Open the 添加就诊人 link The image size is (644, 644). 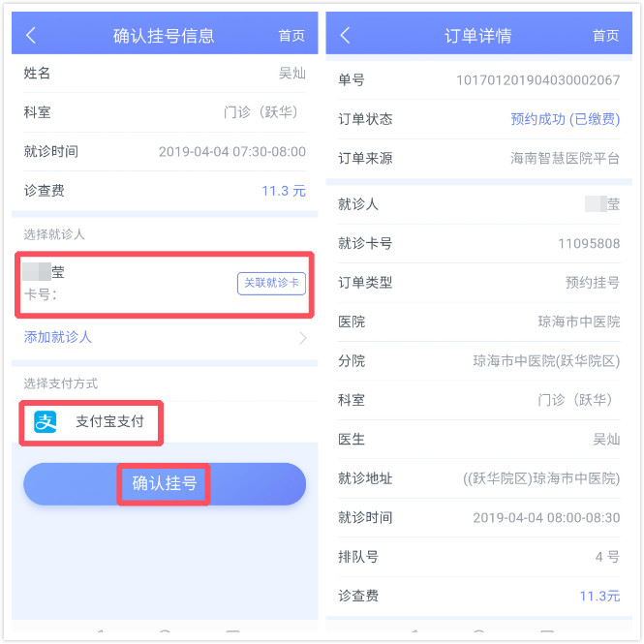(x=58, y=337)
